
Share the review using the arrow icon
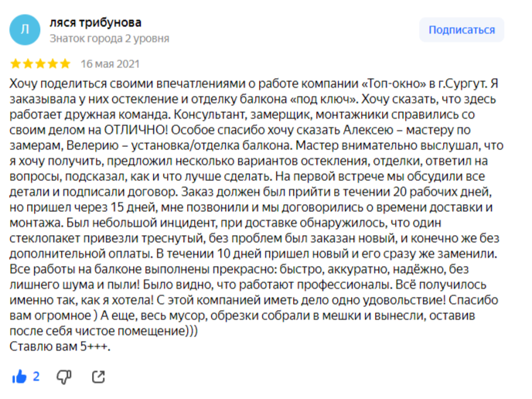(x=98, y=377)
